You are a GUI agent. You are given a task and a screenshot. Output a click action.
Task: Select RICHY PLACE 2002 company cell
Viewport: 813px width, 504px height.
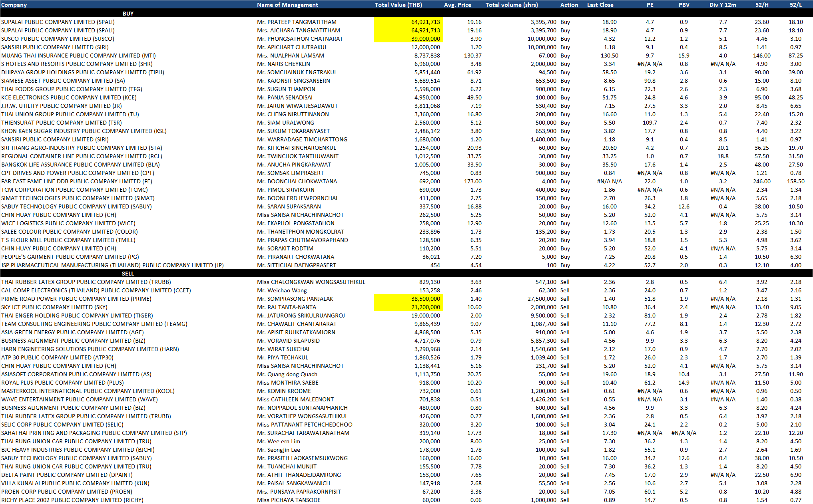pyautogui.click(x=72, y=500)
